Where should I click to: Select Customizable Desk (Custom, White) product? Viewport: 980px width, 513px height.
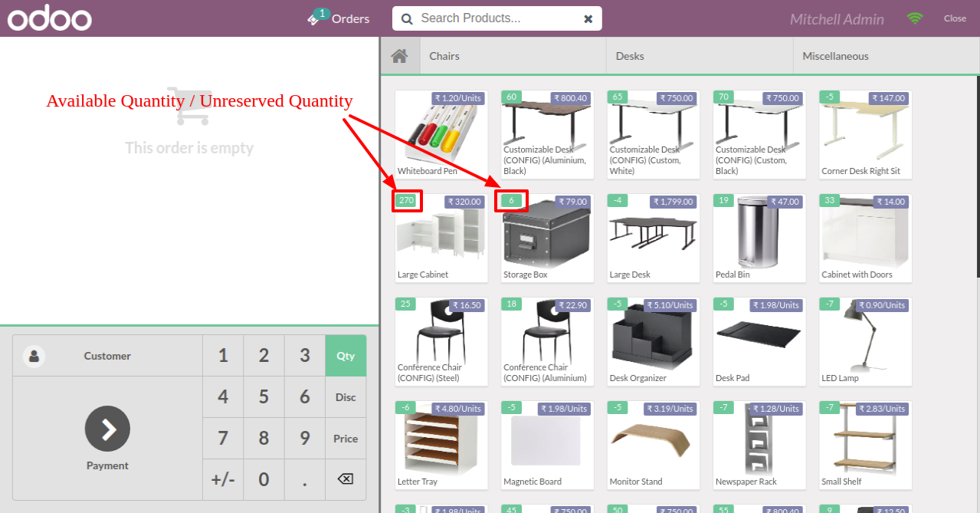click(x=653, y=134)
